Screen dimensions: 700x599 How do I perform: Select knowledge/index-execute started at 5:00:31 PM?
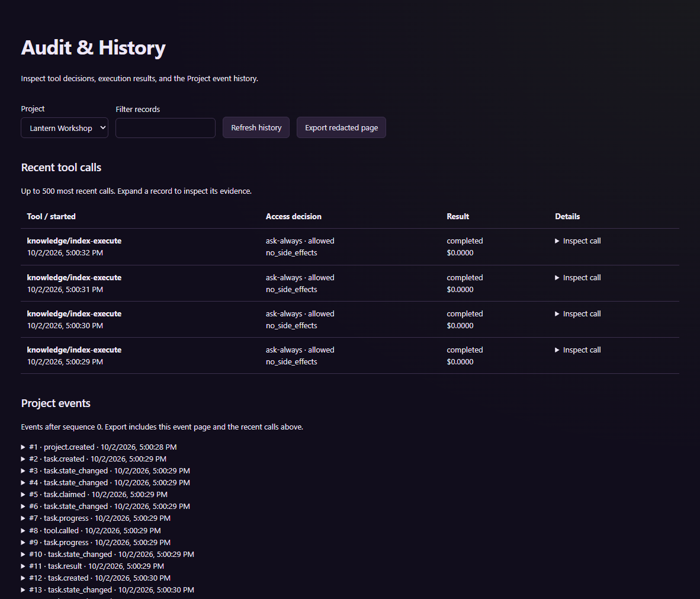(74, 277)
